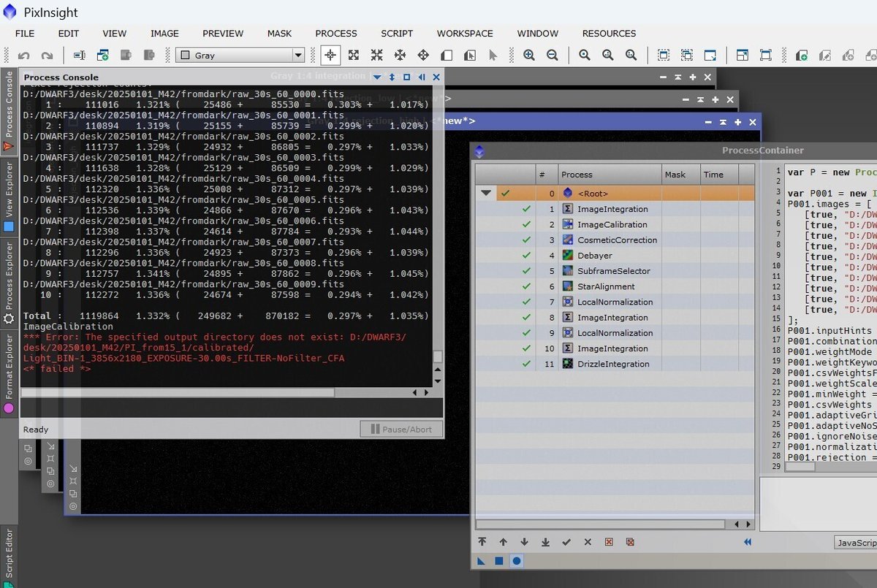Click the blue circle apply global icon
Image resolution: width=877 pixels, height=588 pixels.
point(517,561)
